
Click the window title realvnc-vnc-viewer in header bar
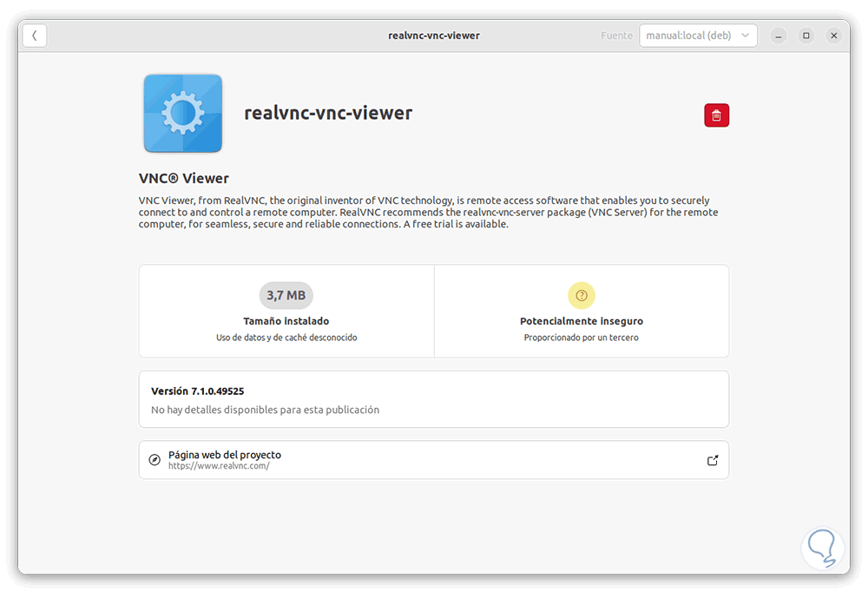434,36
